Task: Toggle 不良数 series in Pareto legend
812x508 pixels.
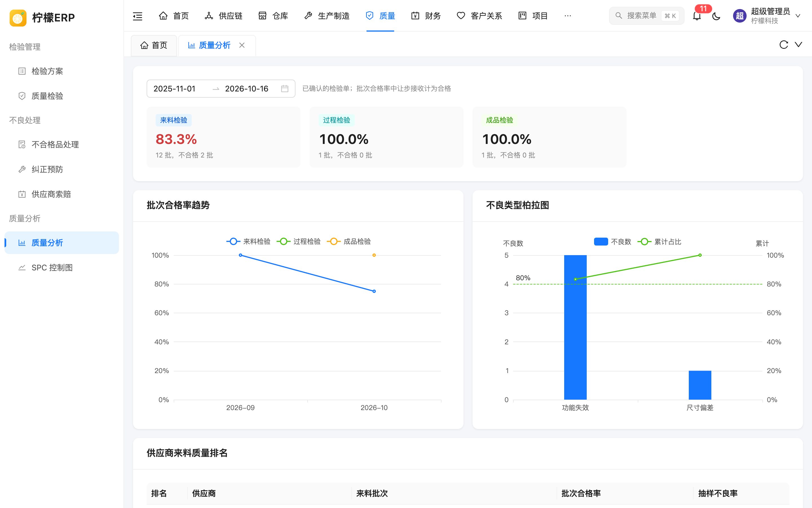Action: point(612,242)
